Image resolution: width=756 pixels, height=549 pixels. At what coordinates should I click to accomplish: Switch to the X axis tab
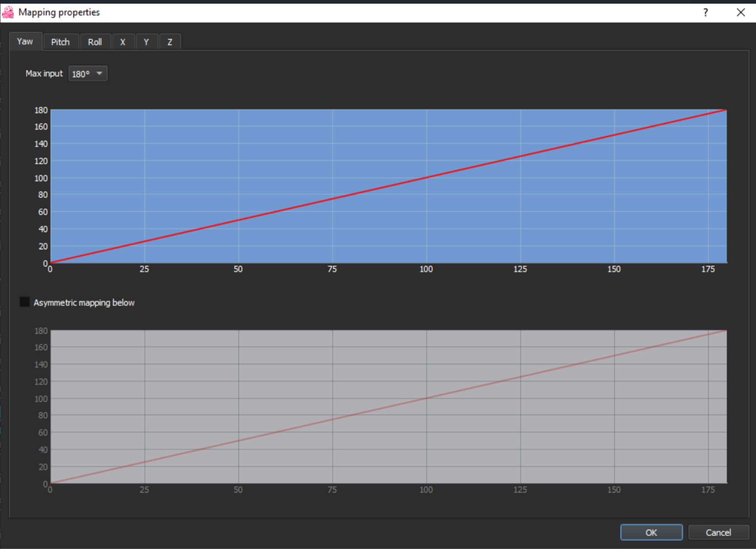123,42
